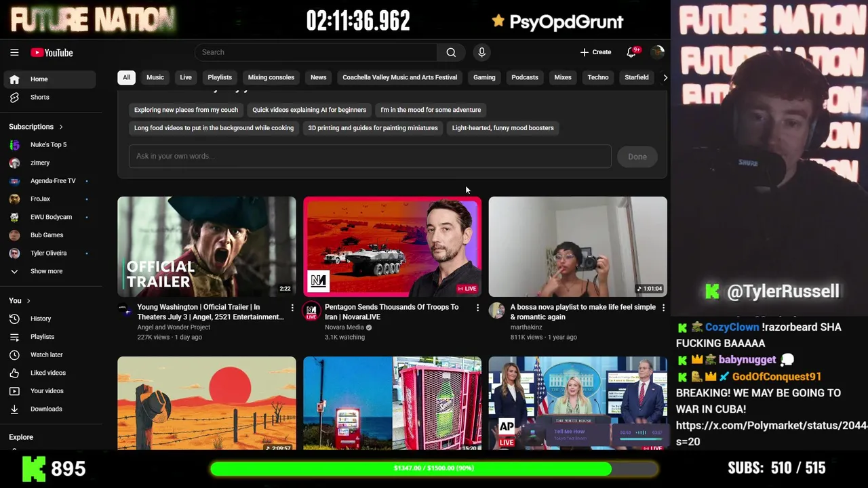Open Downloads in sidebar

tap(49, 409)
